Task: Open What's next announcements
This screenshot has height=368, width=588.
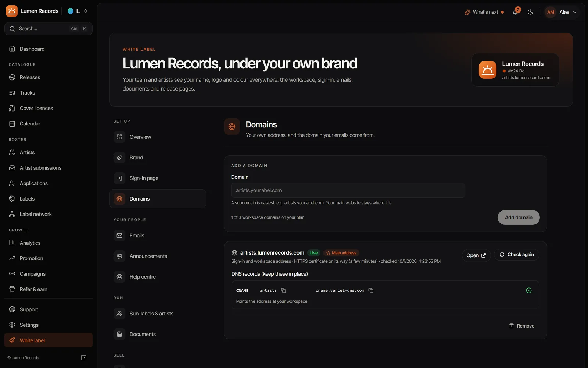Action: pos(484,12)
